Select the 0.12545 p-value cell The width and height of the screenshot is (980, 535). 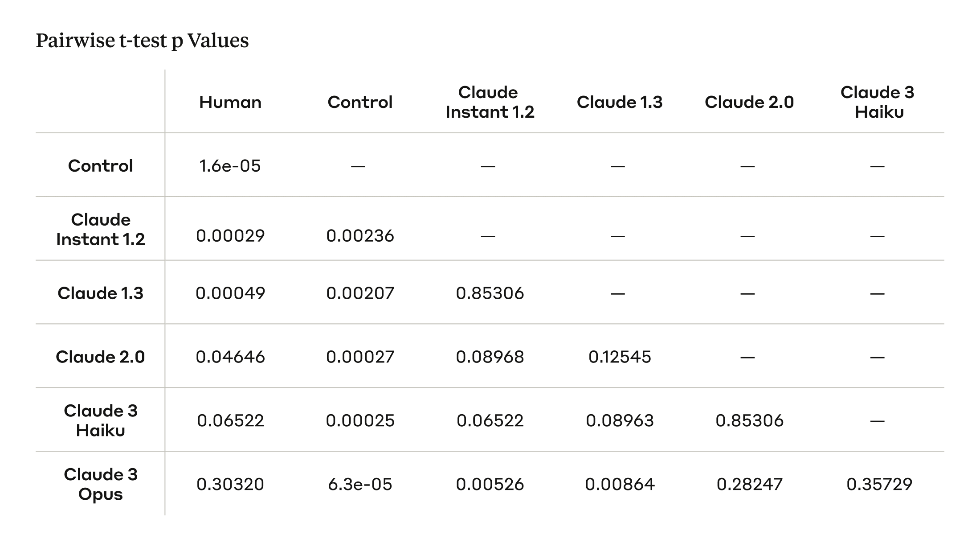[x=620, y=357]
